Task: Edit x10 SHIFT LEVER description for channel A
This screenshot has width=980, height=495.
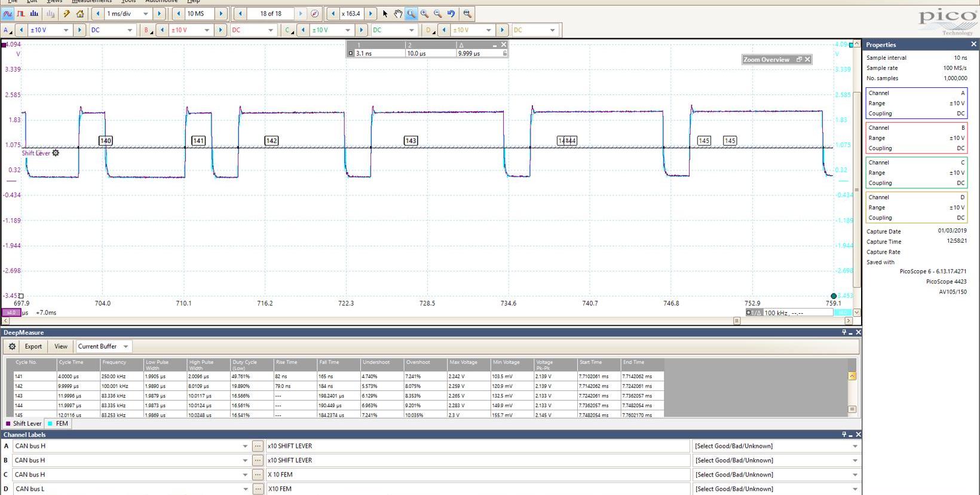Action: 477,446
